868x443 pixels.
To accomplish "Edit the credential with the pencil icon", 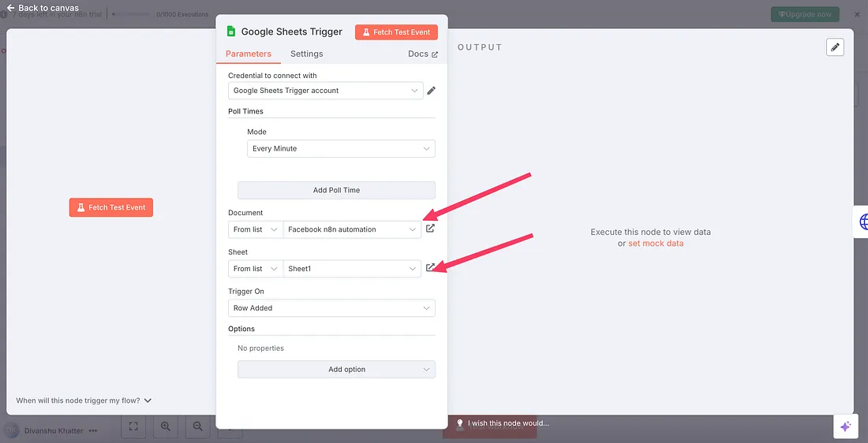I will coord(431,90).
